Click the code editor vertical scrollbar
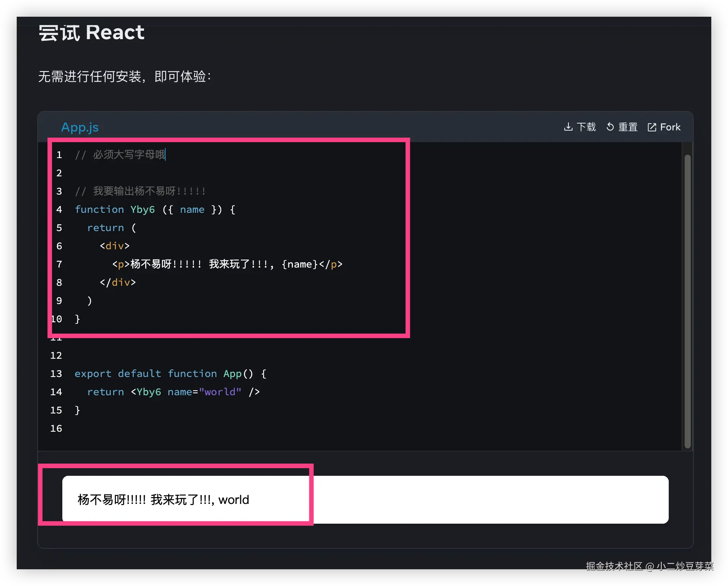The height and width of the screenshot is (586, 728). [x=687, y=301]
